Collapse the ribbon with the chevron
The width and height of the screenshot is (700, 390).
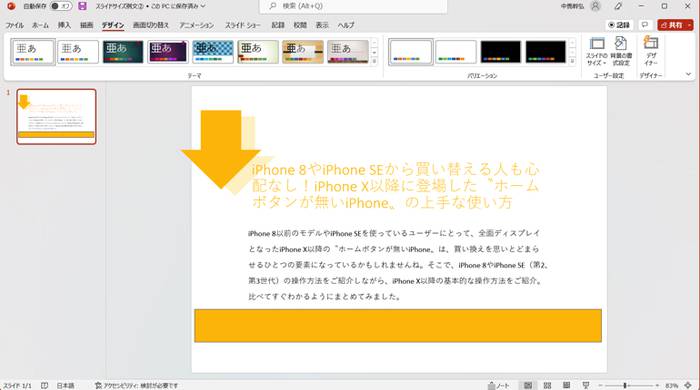pyautogui.click(x=688, y=74)
